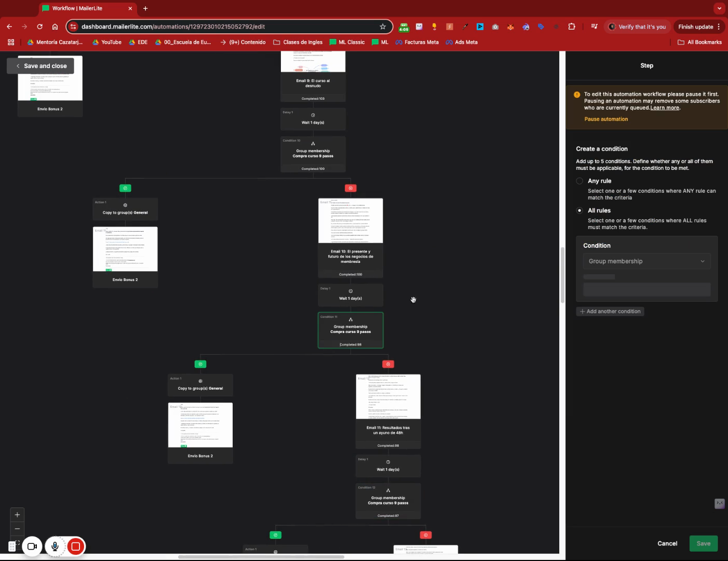Image resolution: width=728 pixels, height=561 pixels.
Task: Open the Chrome apps grid
Action: [x=11, y=42]
